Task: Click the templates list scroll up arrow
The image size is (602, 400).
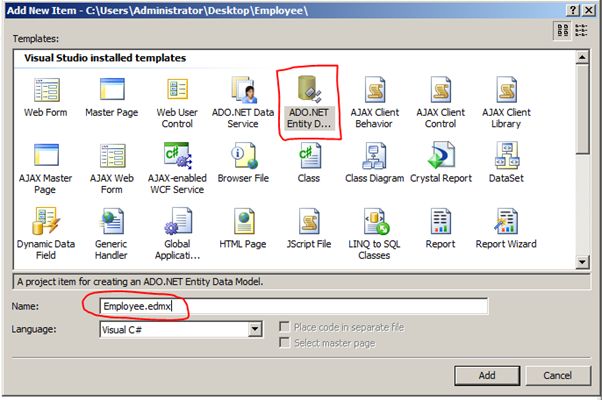Action: click(582, 58)
